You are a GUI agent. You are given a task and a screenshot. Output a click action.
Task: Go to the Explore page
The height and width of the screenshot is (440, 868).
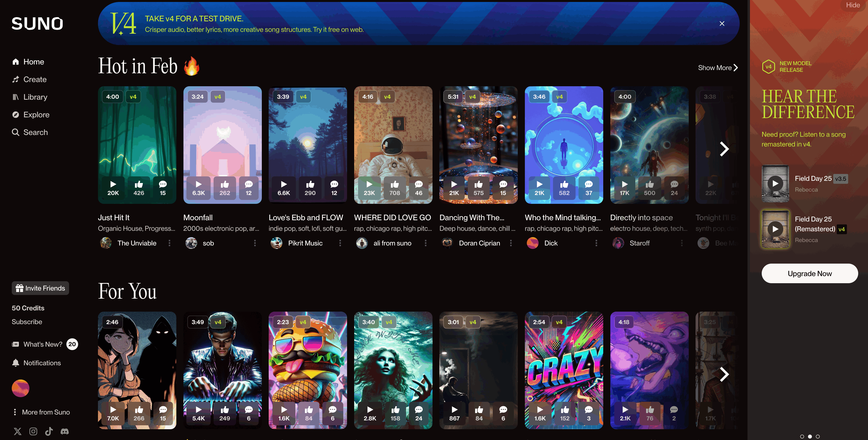[x=36, y=115]
